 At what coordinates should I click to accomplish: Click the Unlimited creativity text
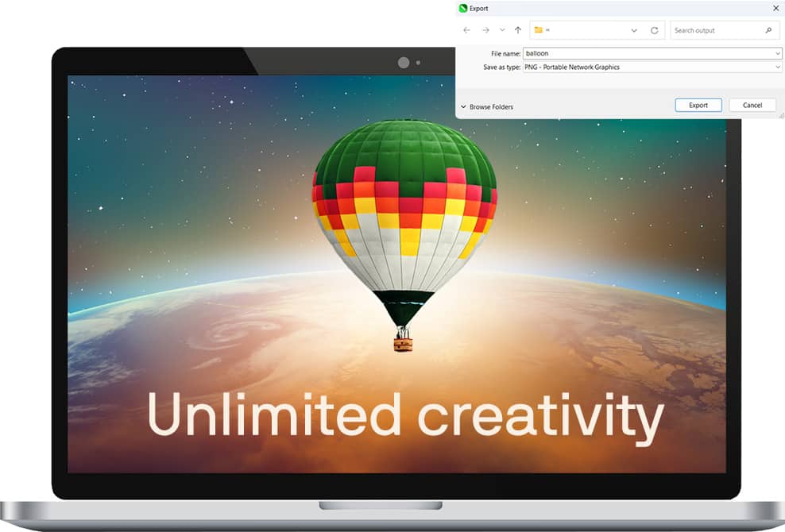point(404,415)
